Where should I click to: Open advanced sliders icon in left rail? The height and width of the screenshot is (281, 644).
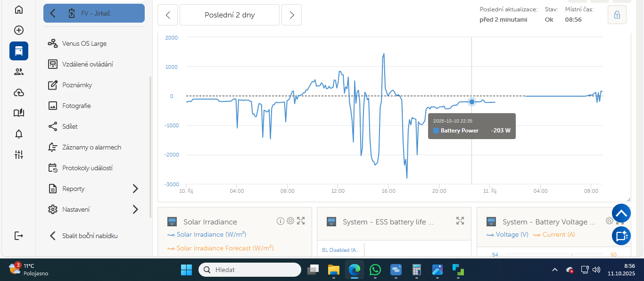click(x=19, y=155)
